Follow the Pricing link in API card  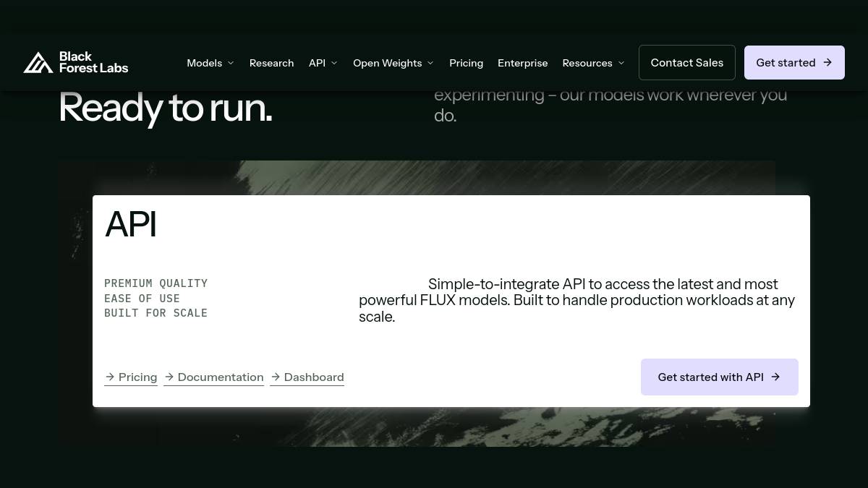coord(131,377)
